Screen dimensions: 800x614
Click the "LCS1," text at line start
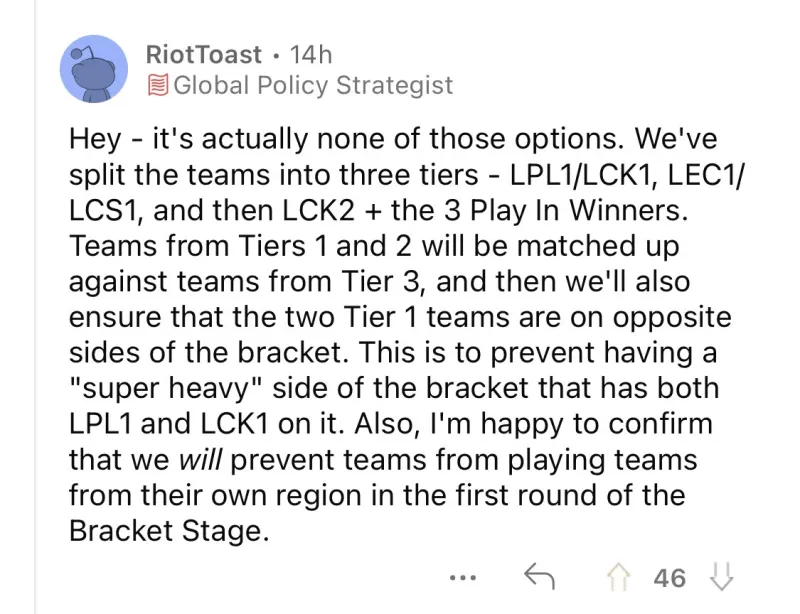(x=107, y=210)
